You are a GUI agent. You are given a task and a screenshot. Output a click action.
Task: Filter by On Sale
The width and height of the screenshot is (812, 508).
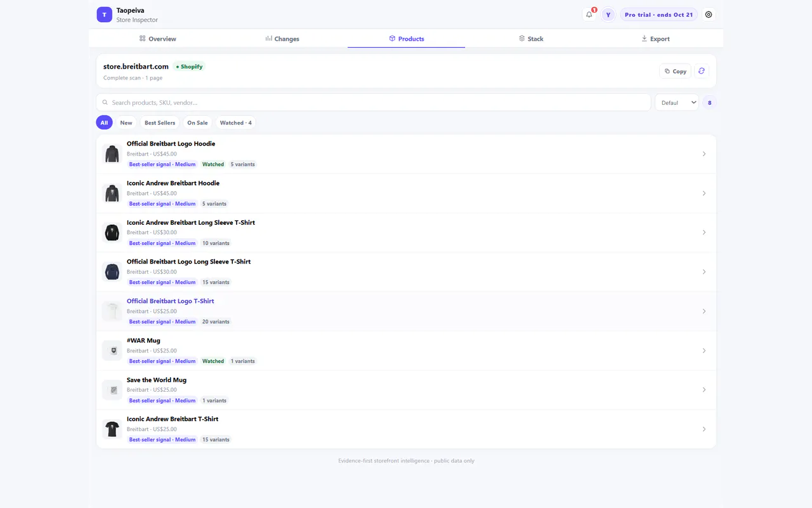click(197, 123)
